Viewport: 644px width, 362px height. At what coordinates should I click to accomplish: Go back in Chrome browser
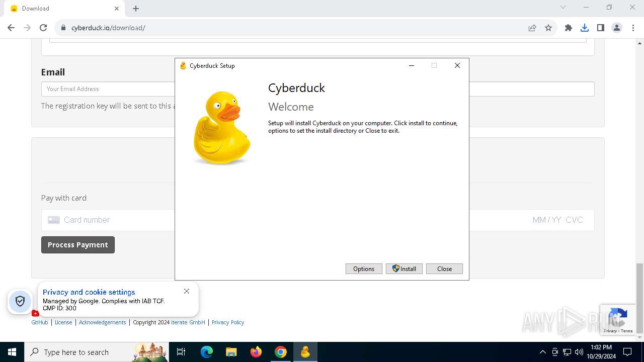11,28
